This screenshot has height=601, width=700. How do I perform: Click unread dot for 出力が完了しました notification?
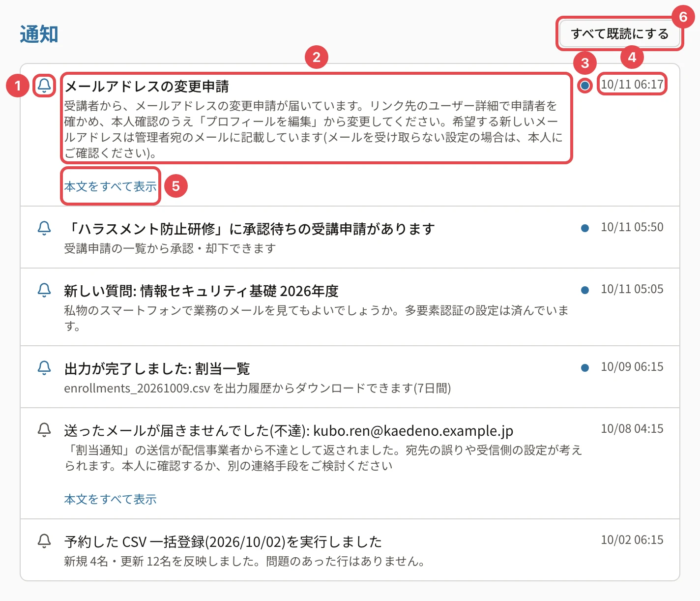585,368
